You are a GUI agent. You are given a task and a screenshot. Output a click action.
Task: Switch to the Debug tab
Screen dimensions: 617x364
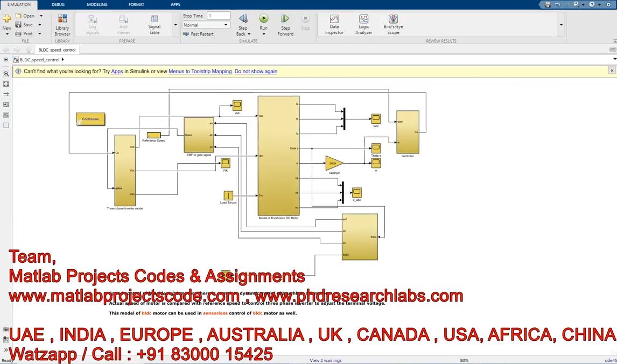[x=58, y=4]
